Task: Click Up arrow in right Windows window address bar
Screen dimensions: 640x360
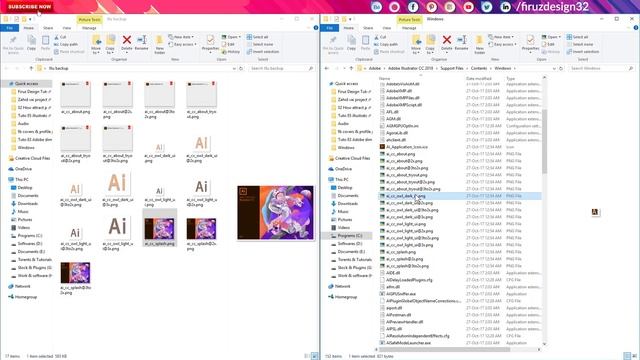Action: pos(351,68)
